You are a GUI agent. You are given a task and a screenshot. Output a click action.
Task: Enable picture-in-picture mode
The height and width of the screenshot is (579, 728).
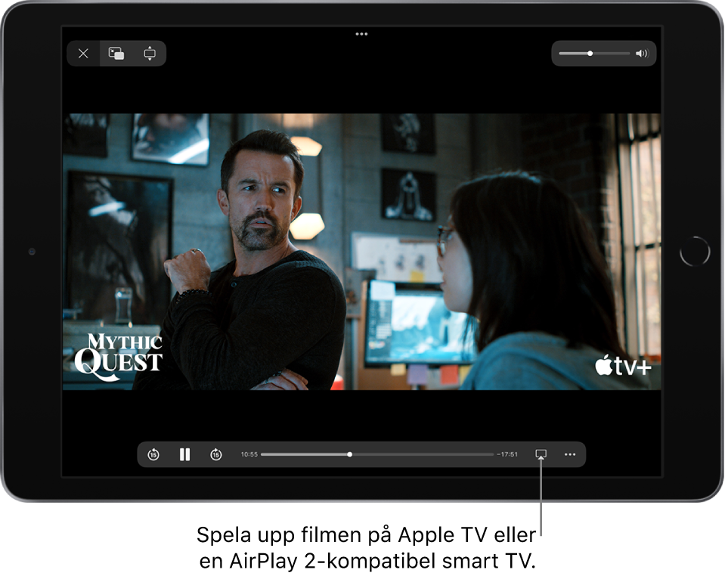[116, 54]
